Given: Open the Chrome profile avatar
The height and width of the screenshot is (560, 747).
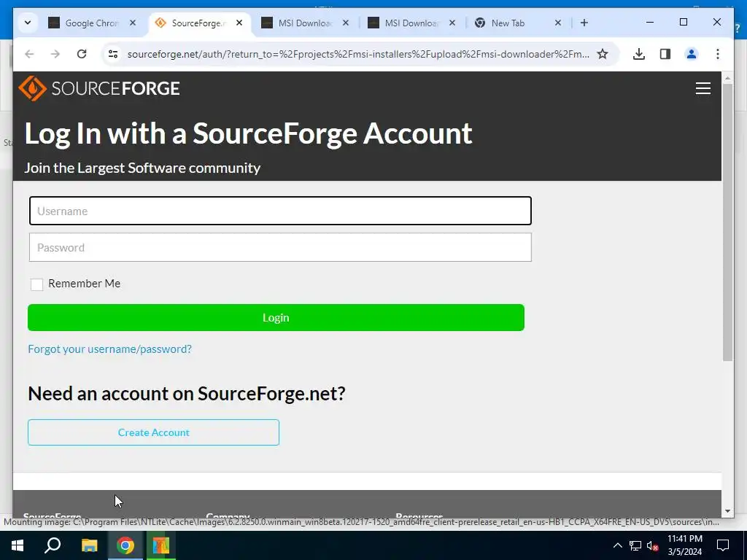Looking at the screenshot, I should [x=692, y=54].
